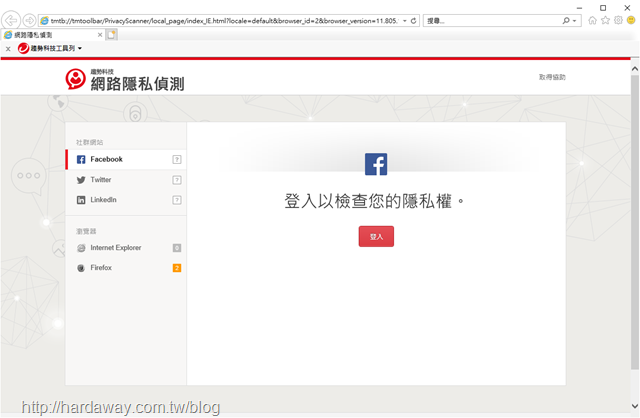640x418 pixels.
Task: Click the 取得協助 help link
Action: click(x=552, y=77)
